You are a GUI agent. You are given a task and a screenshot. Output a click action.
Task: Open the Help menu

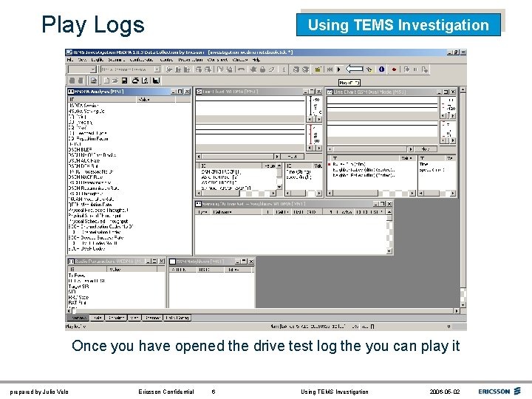coord(256,60)
